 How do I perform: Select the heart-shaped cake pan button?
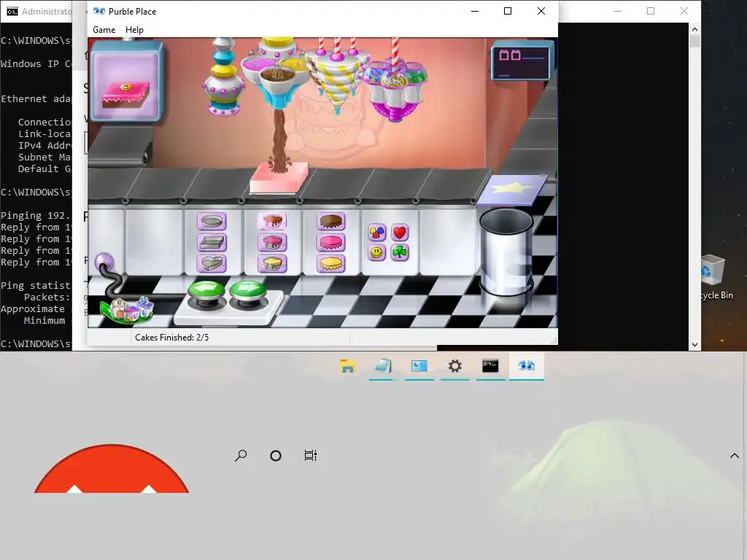pyautogui.click(x=212, y=262)
